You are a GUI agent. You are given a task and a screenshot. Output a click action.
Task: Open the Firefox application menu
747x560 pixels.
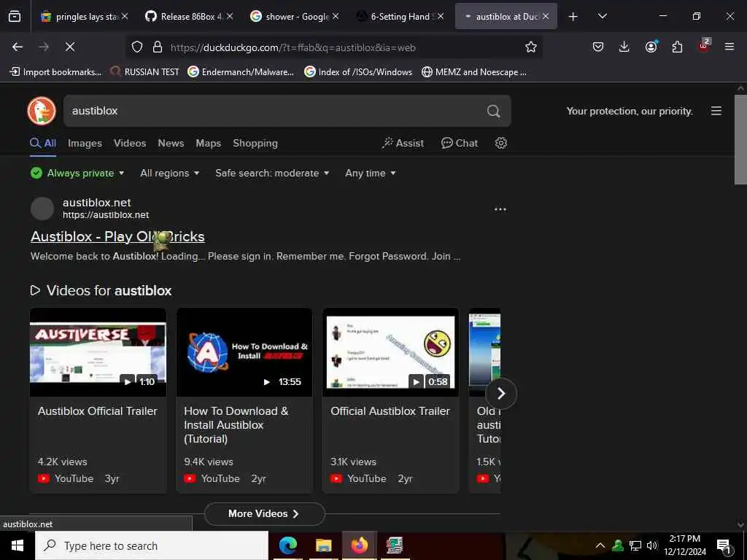click(729, 47)
